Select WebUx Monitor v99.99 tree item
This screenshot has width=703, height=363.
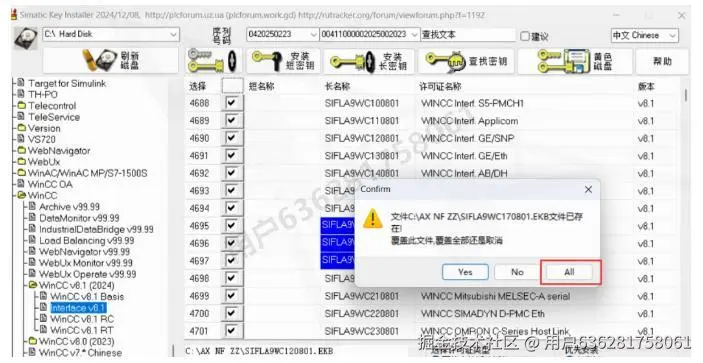tap(86, 263)
